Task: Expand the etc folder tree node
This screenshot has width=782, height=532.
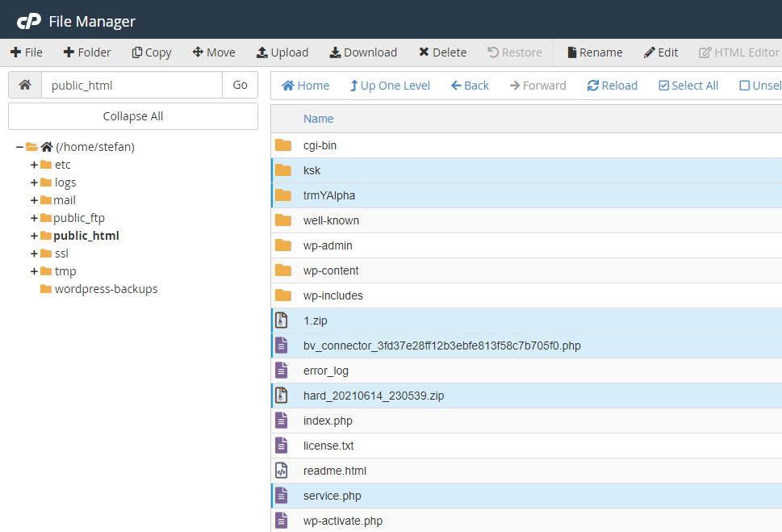Action: click(x=34, y=165)
